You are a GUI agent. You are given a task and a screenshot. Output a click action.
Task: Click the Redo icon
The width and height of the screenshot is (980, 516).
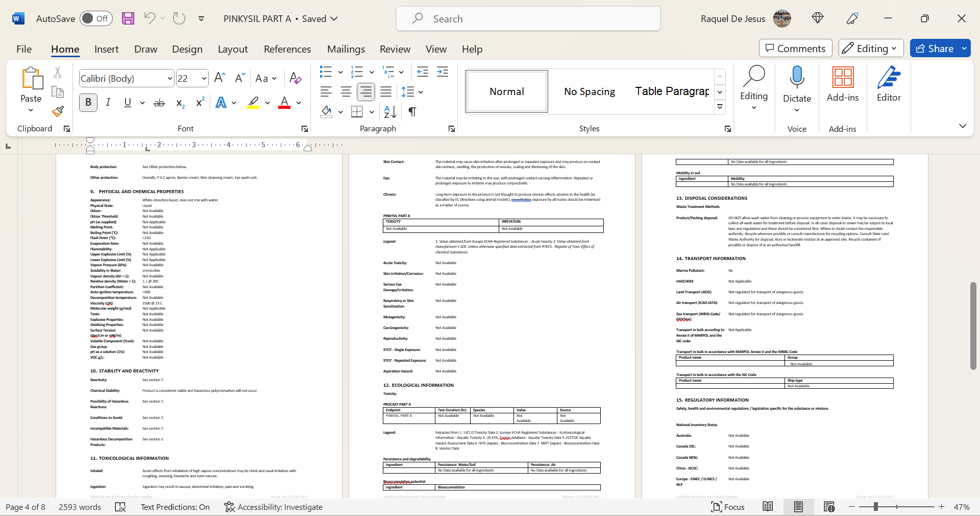(x=179, y=18)
